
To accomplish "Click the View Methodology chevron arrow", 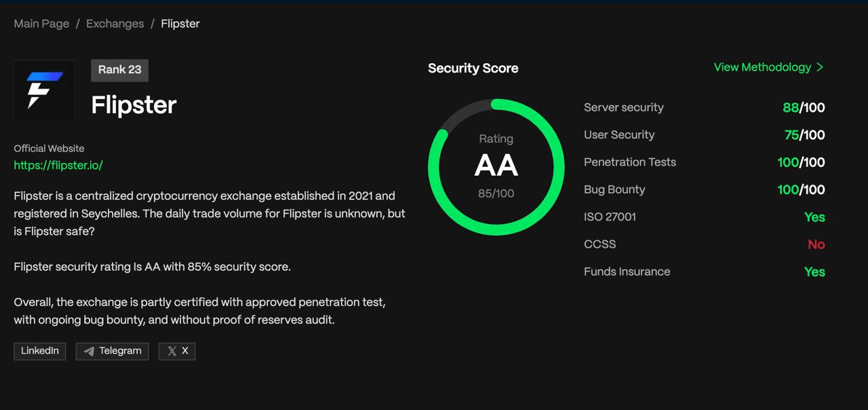I will (819, 67).
